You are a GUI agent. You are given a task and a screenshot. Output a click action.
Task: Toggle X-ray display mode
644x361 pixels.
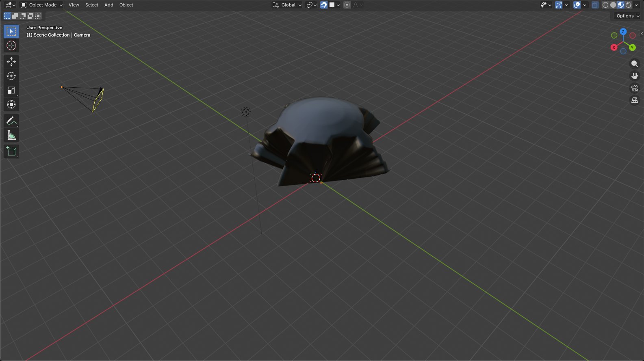[x=595, y=5]
